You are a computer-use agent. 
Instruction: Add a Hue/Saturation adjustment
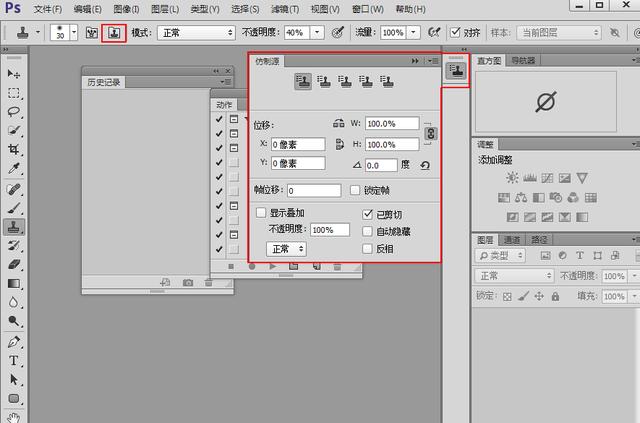pyautogui.click(x=504, y=198)
